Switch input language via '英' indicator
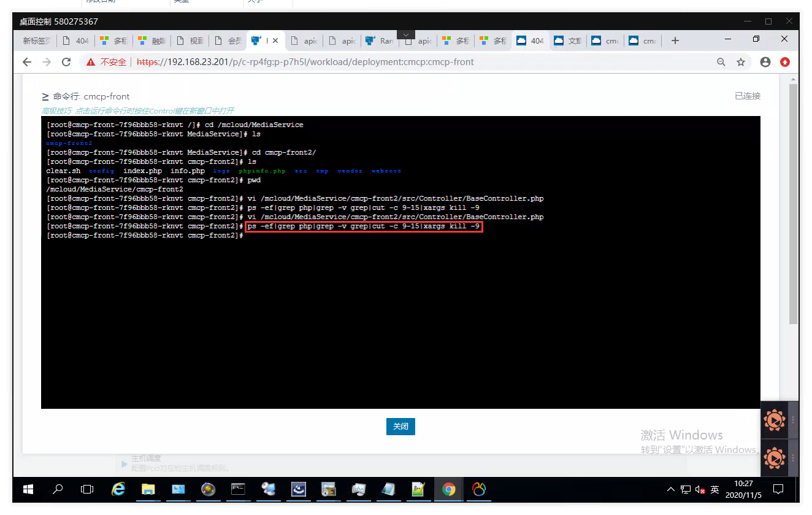Viewport: 812px width, 515px height. click(715, 490)
